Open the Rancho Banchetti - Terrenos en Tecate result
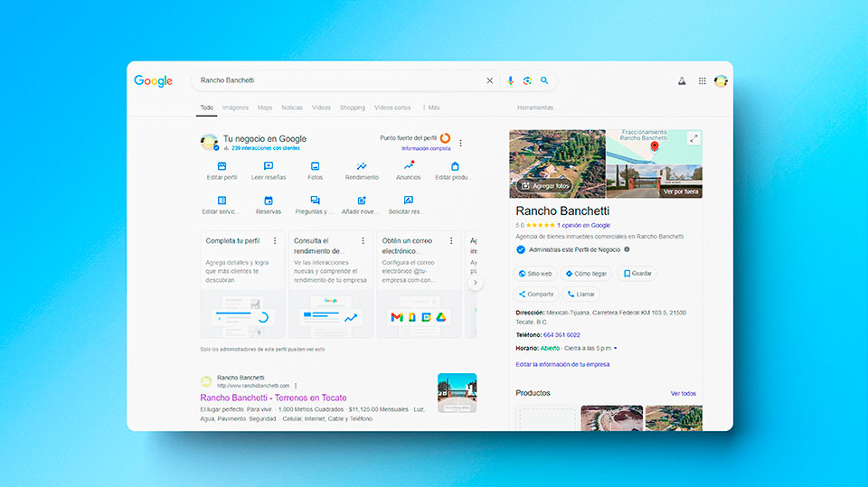 point(273,398)
